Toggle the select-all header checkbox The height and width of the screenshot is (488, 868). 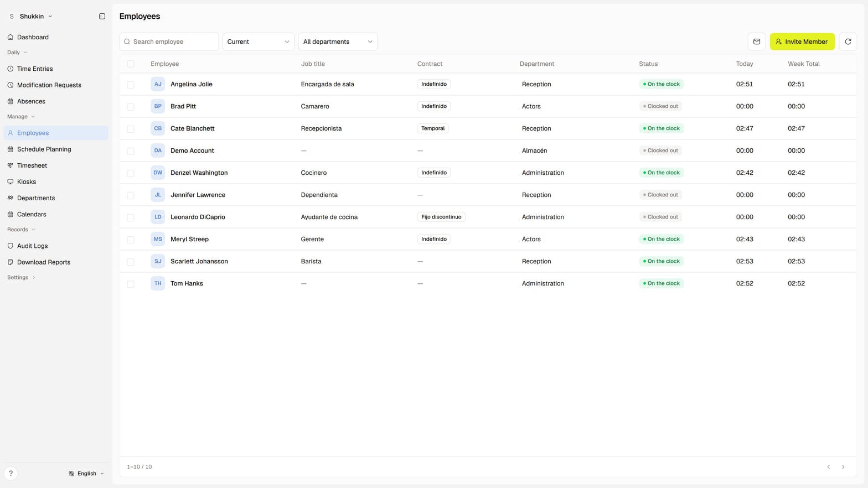point(131,64)
